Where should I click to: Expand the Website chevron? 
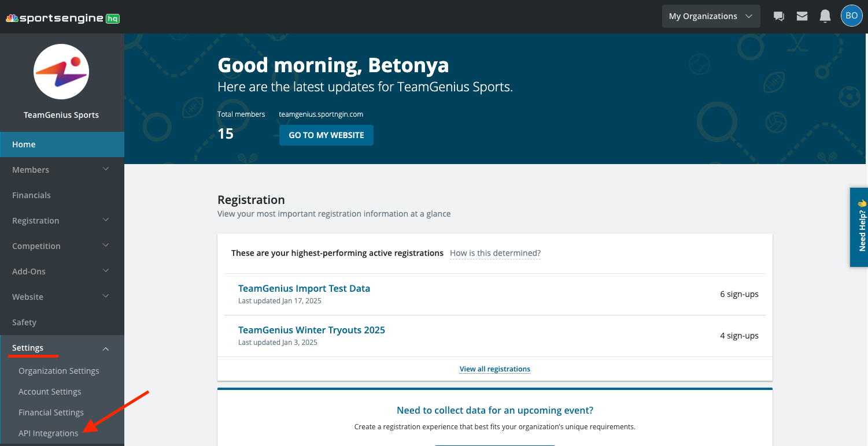click(106, 296)
